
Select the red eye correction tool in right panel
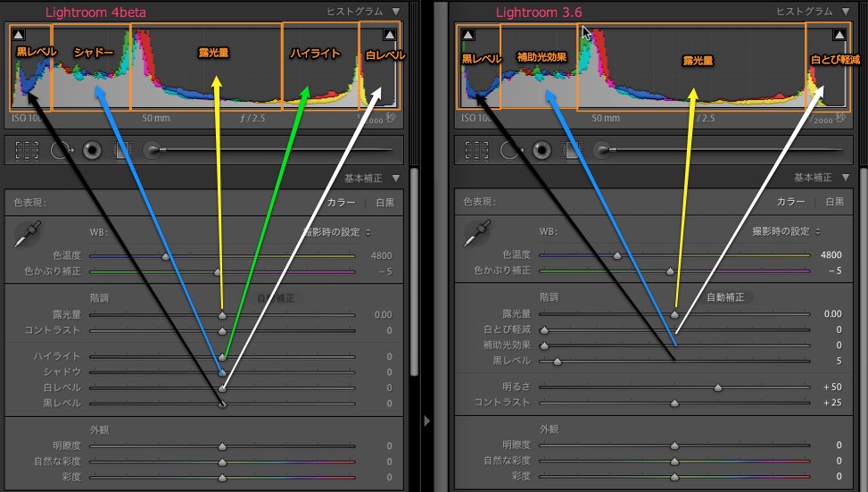click(541, 150)
